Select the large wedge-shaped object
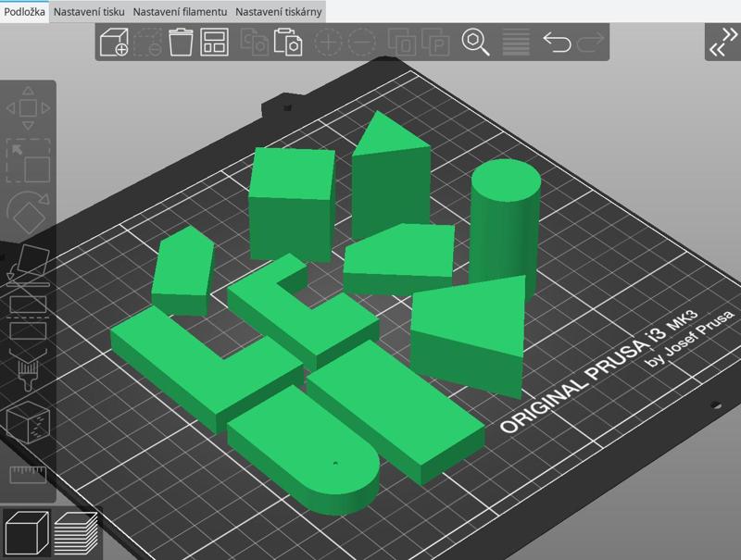This screenshot has height=560, width=741. (x=468, y=338)
